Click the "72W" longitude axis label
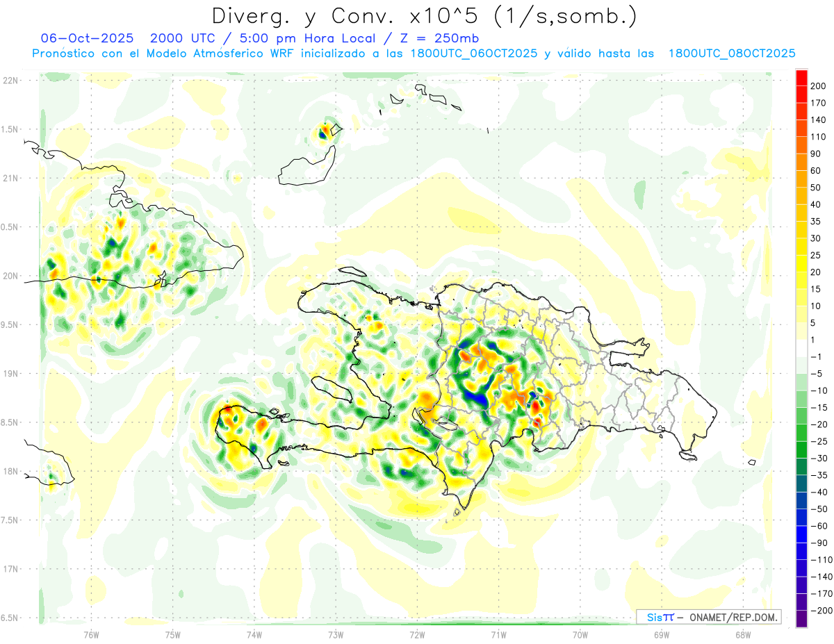This screenshot has height=644, width=834. pos(417,634)
